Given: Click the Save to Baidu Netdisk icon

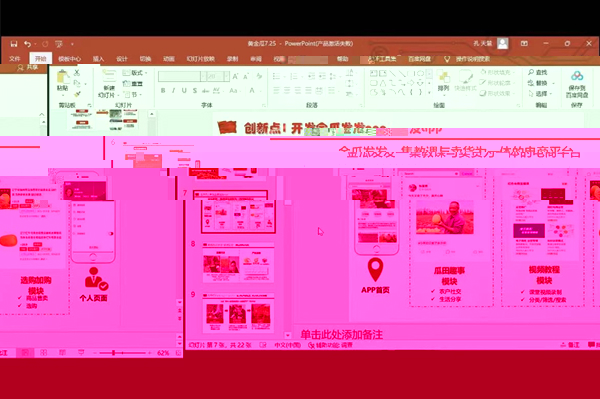Looking at the screenshot, I should tap(577, 76).
